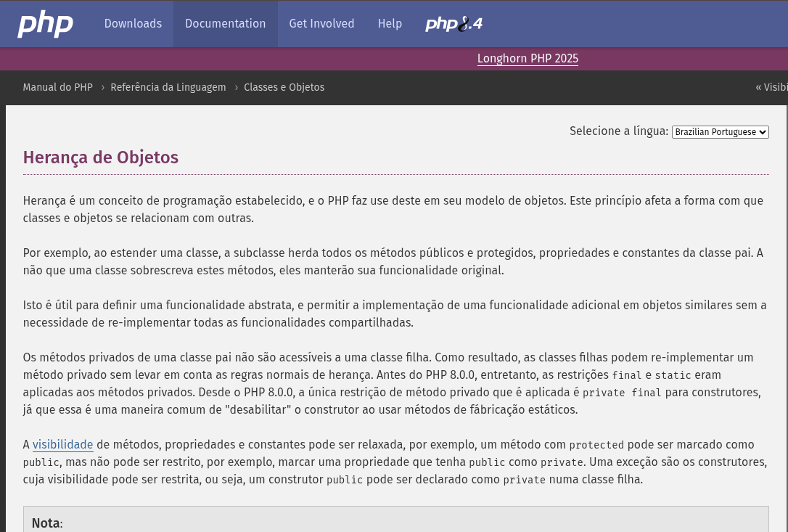Viewport: 788px width, 532px height.
Task: Open the Get Involved menu item
Action: [x=321, y=24]
